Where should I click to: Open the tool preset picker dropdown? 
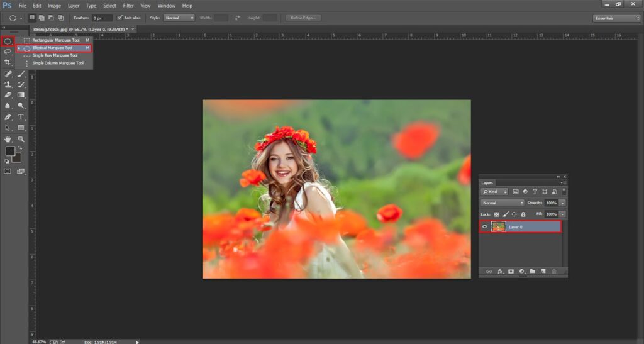(21, 18)
